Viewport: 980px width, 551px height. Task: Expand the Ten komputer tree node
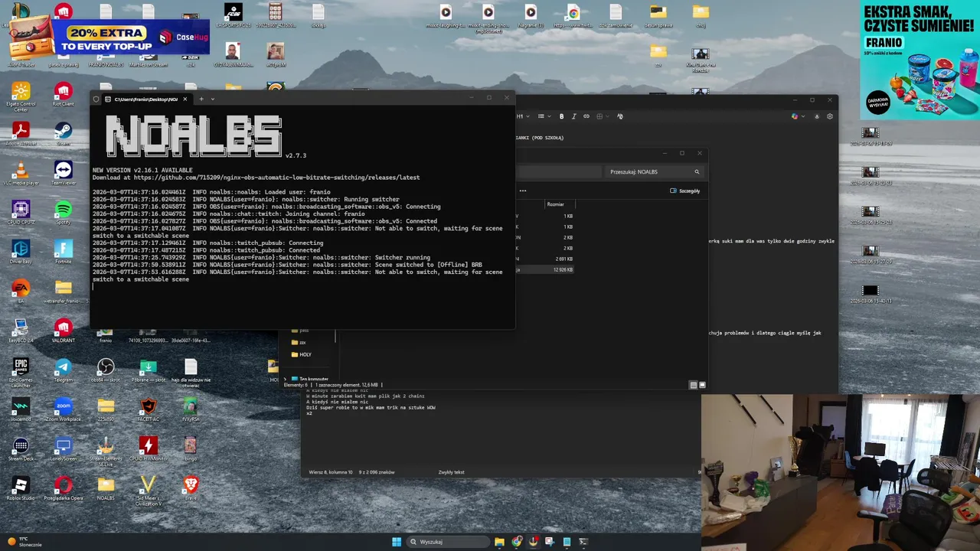tap(285, 379)
